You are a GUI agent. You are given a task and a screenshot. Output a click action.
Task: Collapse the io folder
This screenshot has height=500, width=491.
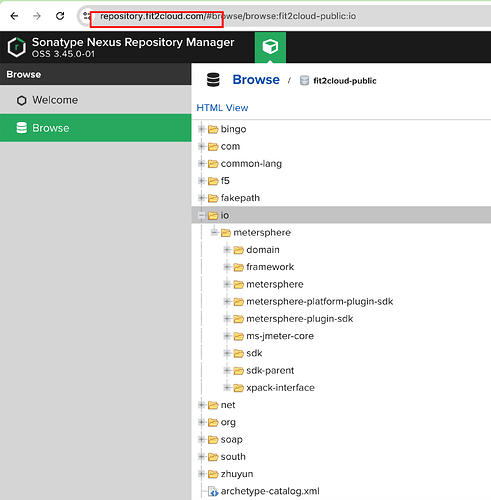[201, 215]
